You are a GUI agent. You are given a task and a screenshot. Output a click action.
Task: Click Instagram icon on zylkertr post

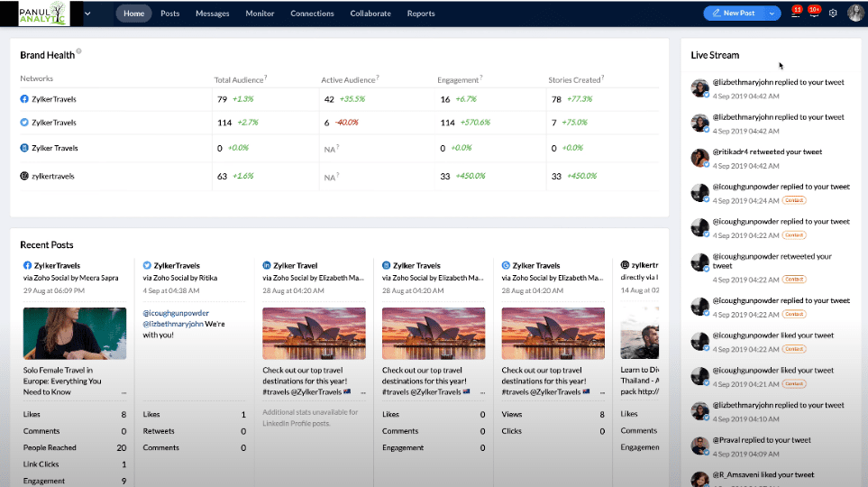tap(625, 265)
